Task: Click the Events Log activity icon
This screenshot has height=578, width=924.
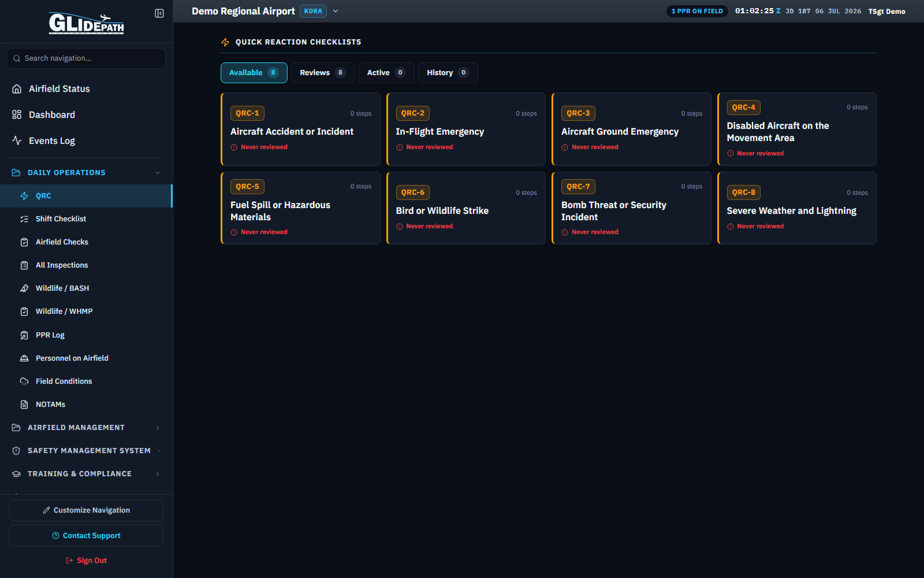Action: click(x=17, y=140)
